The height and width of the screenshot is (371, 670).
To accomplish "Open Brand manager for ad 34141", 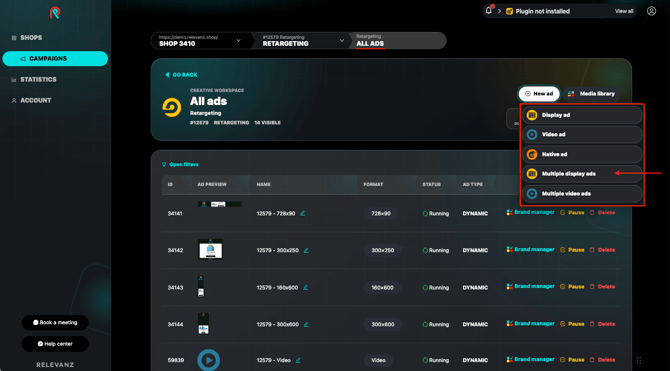I will 530,212.
